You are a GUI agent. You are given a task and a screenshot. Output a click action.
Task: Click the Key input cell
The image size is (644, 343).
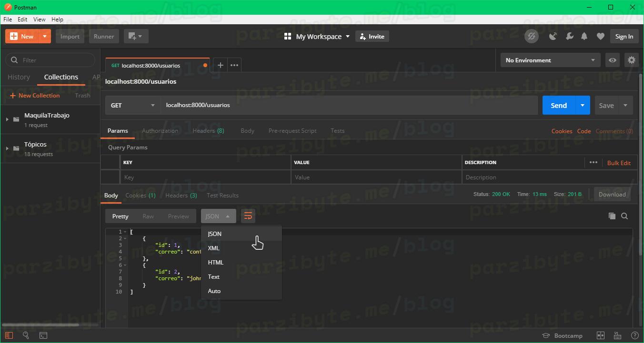pyautogui.click(x=205, y=177)
